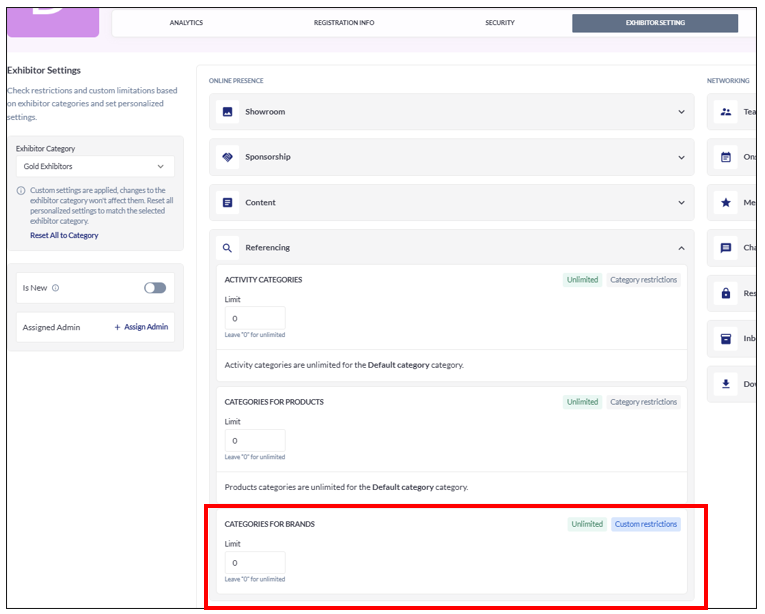Click the Sponsorship handshake icon

click(x=227, y=157)
